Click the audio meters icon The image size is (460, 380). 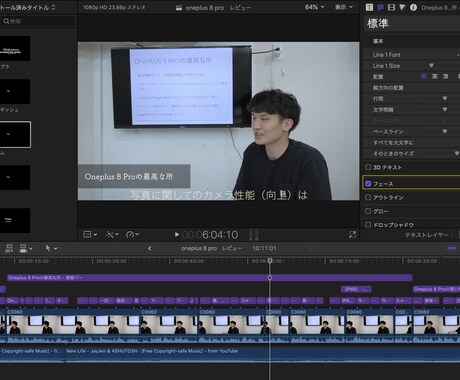pos(254,235)
